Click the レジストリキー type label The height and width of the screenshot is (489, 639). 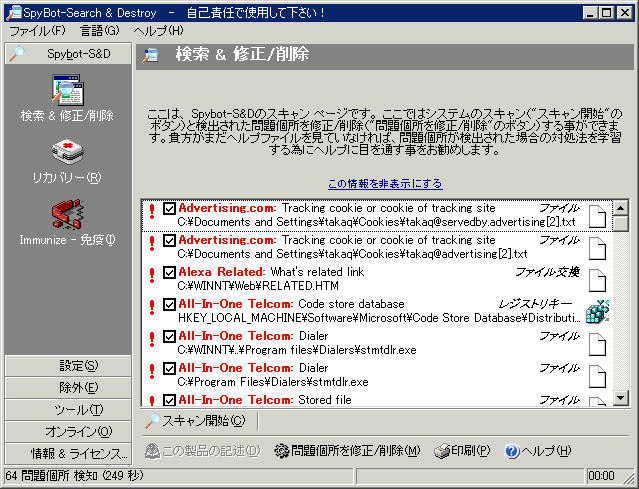[x=535, y=304]
